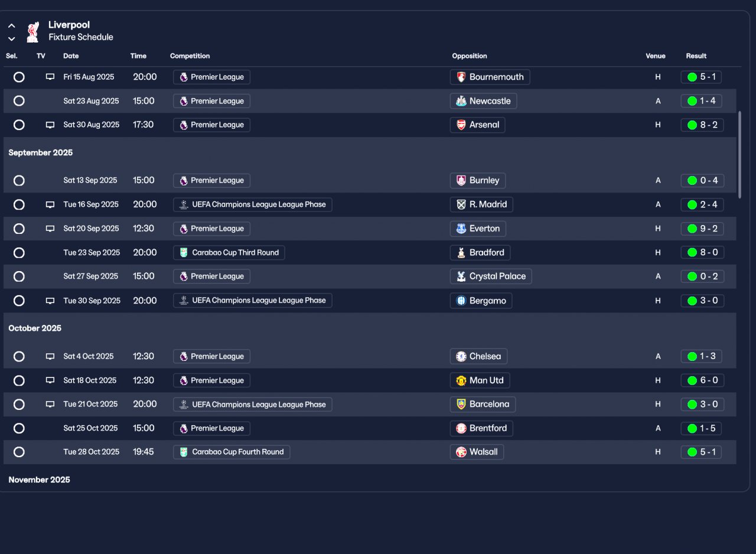Click the Carabao Cup logo in Bradford row

pyautogui.click(x=184, y=253)
